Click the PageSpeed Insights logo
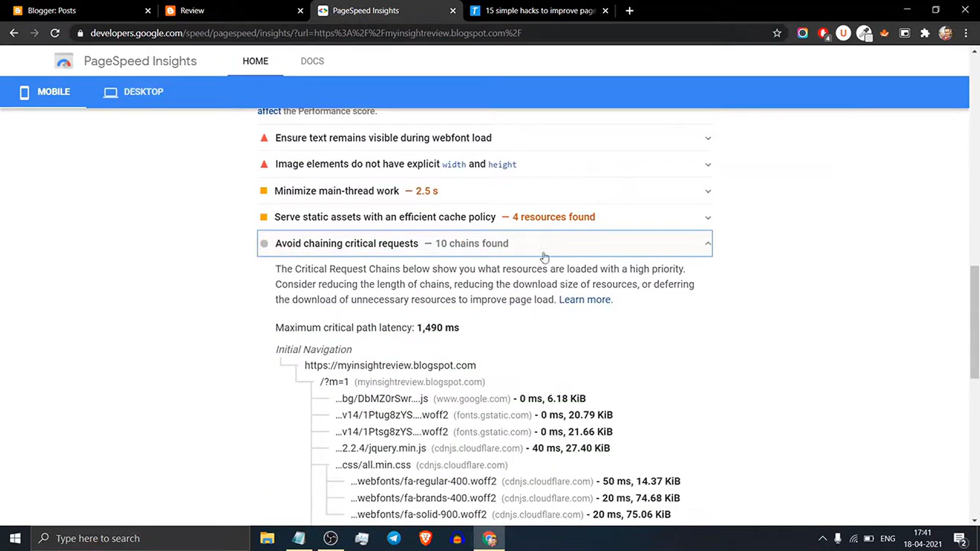The height and width of the screenshot is (551, 980). point(64,61)
